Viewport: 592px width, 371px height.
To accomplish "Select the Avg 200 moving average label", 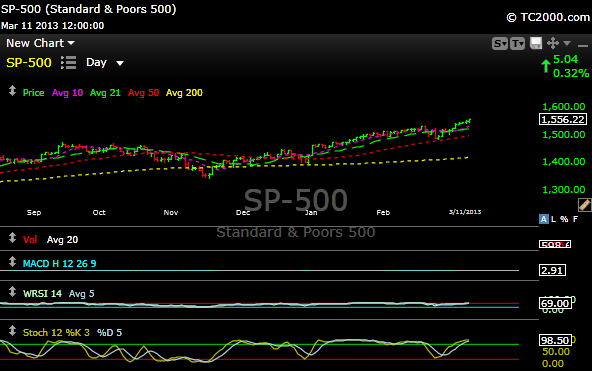I will pyautogui.click(x=184, y=93).
